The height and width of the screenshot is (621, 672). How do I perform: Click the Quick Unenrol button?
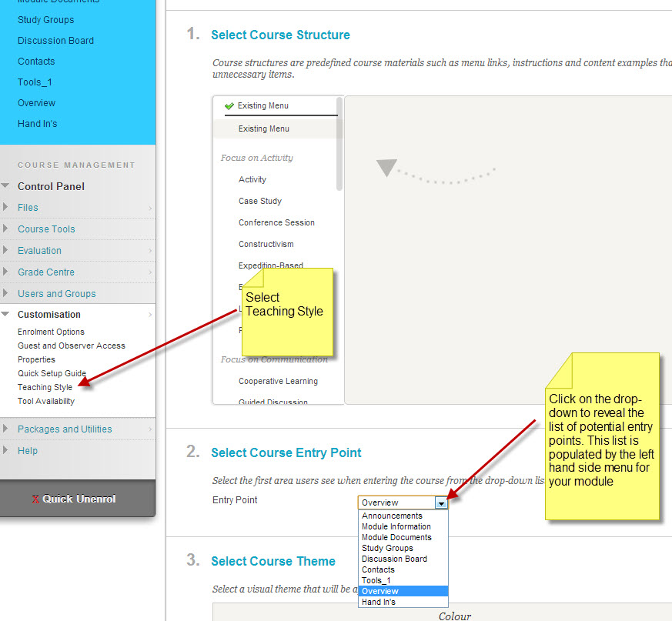77,499
